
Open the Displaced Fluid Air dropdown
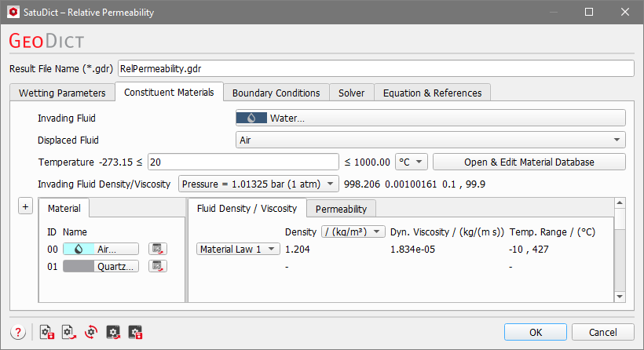pos(430,140)
